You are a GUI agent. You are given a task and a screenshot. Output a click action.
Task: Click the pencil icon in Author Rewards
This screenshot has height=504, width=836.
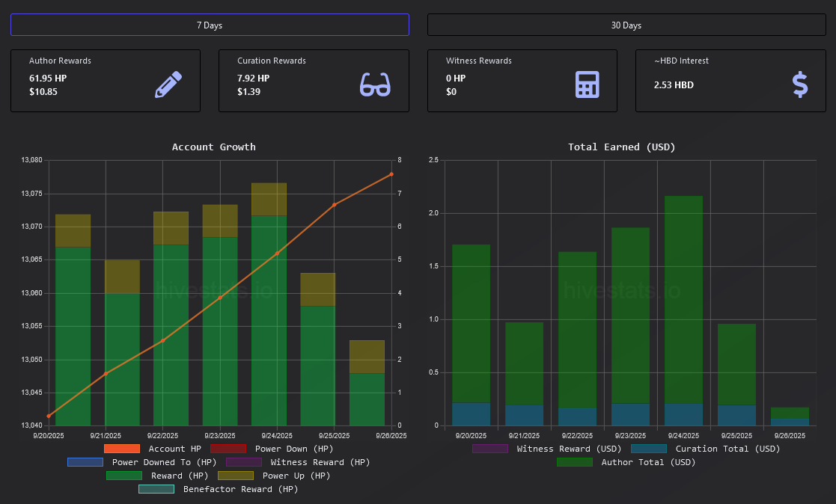click(x=168, y=84)
